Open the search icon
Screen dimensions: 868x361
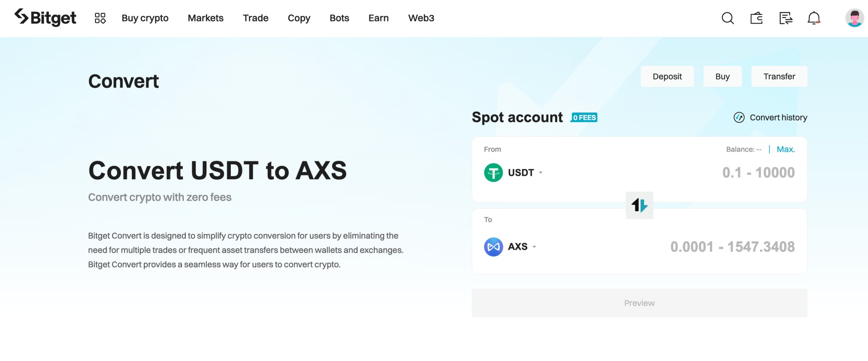(x=727, y=18)
